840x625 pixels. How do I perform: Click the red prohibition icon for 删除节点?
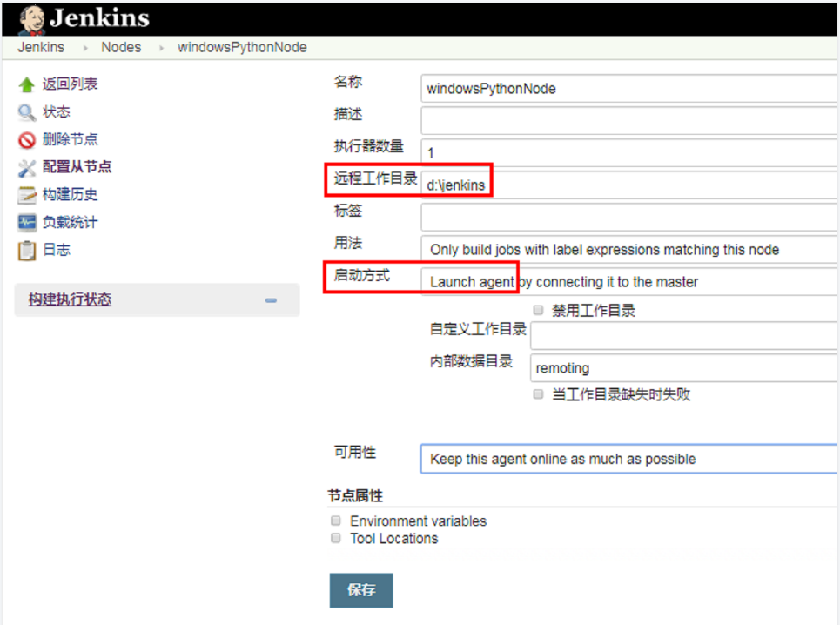tap(27, 140)
